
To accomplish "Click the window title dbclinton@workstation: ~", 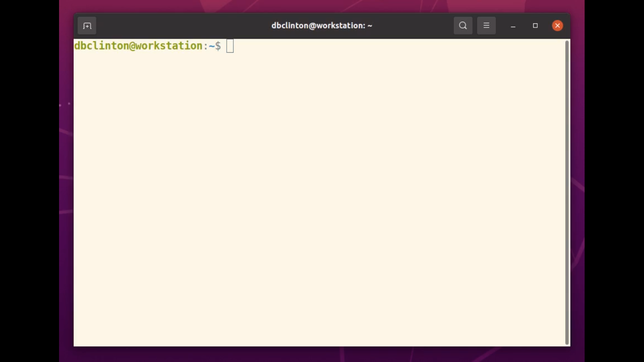I will [322, 26].
